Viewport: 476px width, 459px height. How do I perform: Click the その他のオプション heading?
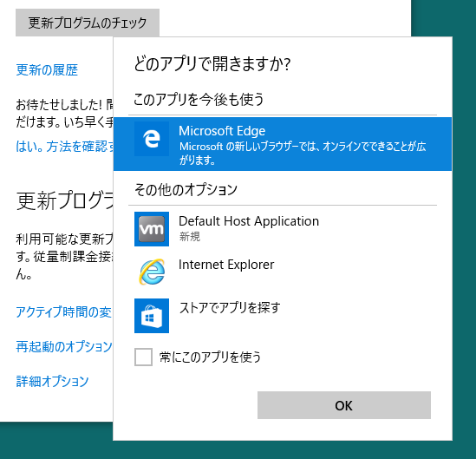[186, 189]
